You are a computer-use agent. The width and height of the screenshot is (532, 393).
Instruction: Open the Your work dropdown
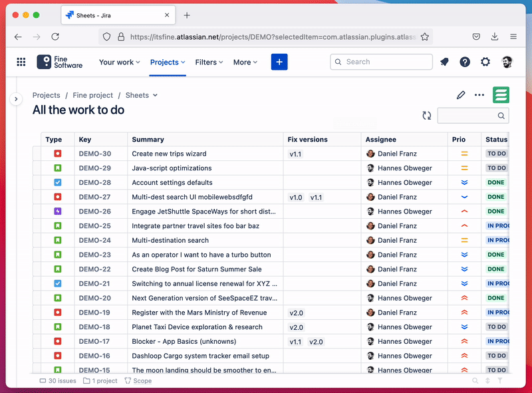coord(119,62)
